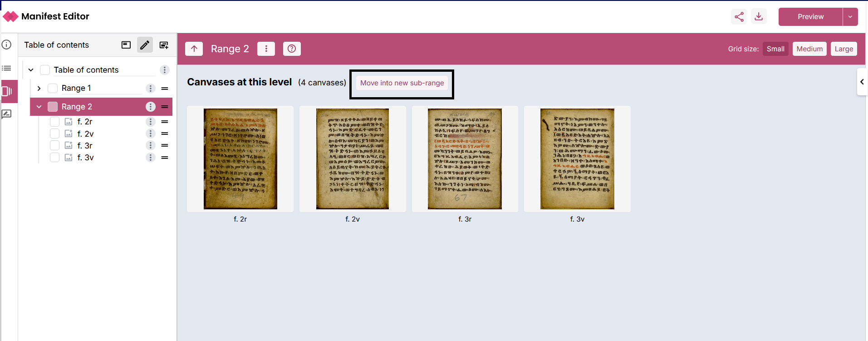Check the Range 1 checkbox

click(53, 88)
